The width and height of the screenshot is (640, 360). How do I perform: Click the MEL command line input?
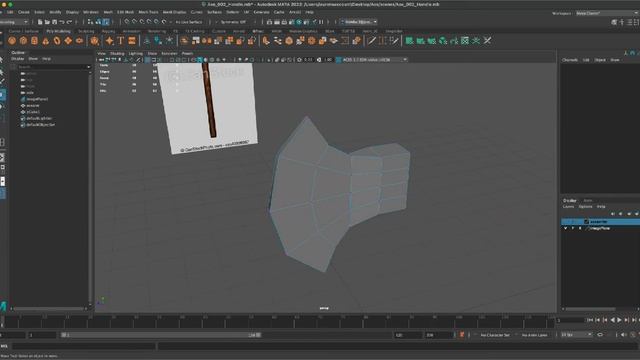coord(84,346)
